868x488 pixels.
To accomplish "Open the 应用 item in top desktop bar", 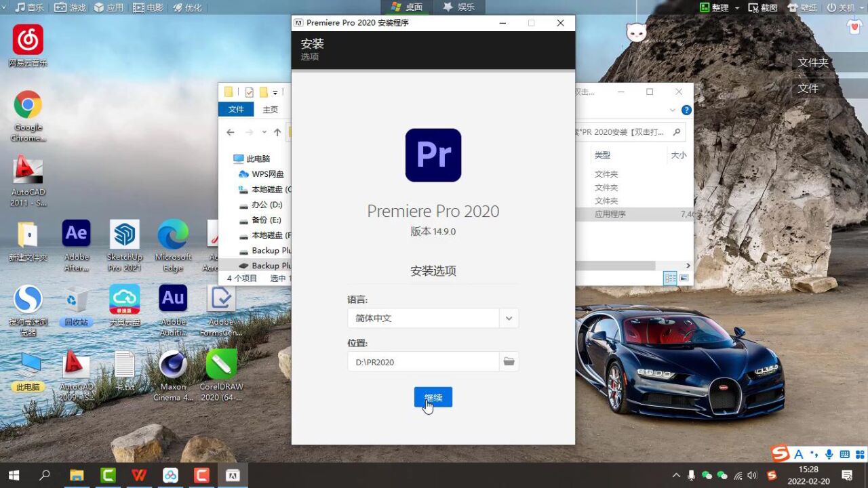I will point(108,7).
